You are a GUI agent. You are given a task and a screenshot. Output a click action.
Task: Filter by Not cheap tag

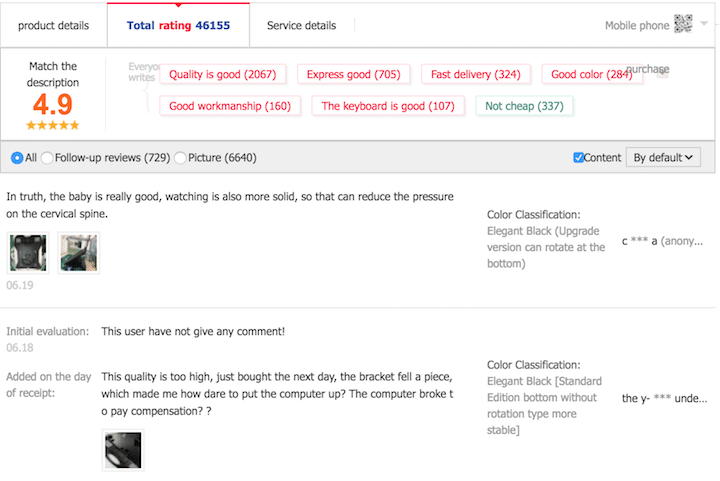[524, 106]
